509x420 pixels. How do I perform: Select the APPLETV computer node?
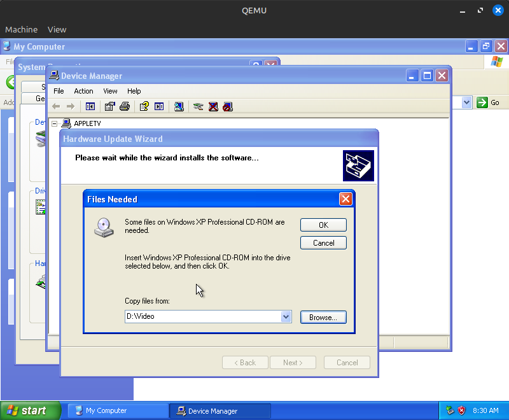pos(87,123)
